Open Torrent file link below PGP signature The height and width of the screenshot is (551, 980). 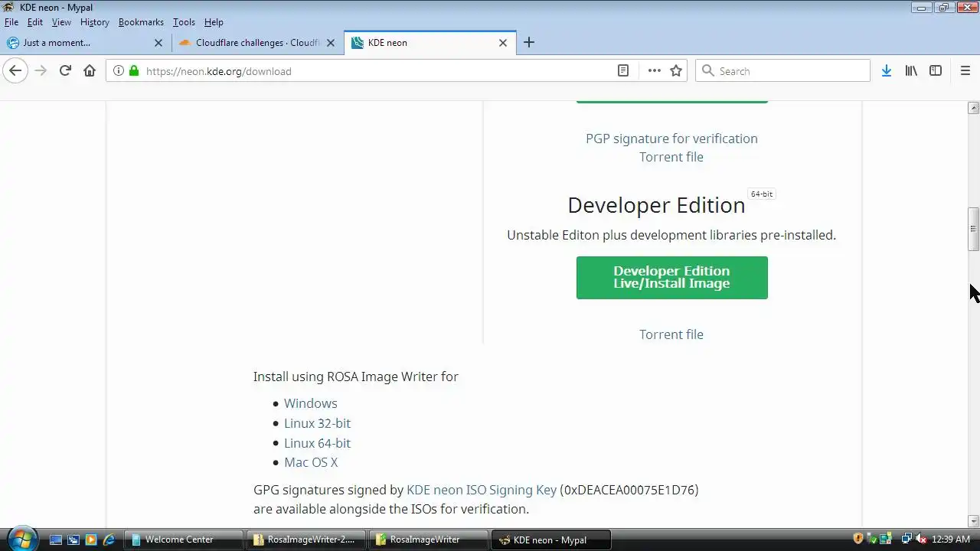pyautogui.click(x=671, y=157)
